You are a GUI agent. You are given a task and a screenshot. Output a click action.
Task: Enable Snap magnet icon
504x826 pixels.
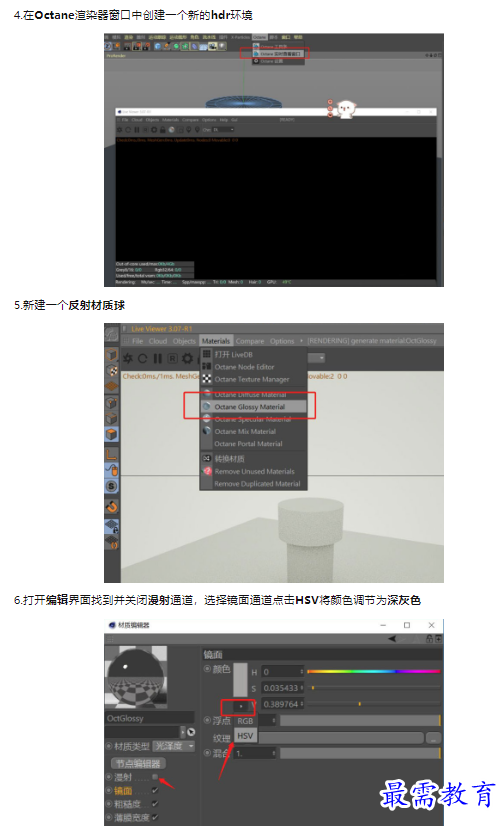tap(112, 507)
